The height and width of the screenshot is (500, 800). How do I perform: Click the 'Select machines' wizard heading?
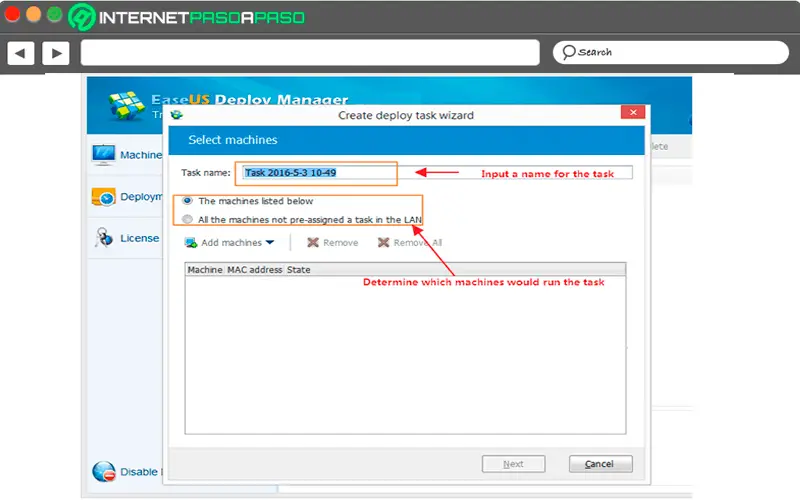[233, 140]
